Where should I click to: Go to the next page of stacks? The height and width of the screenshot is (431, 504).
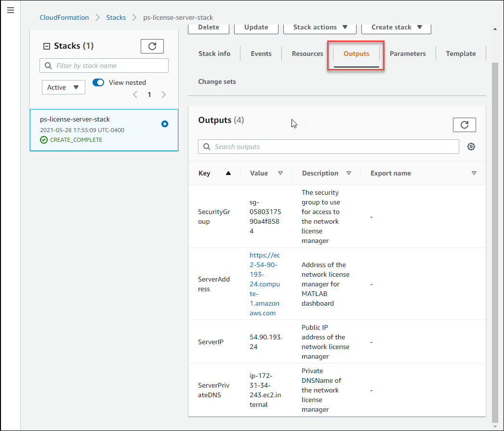[x=163, y=94]
